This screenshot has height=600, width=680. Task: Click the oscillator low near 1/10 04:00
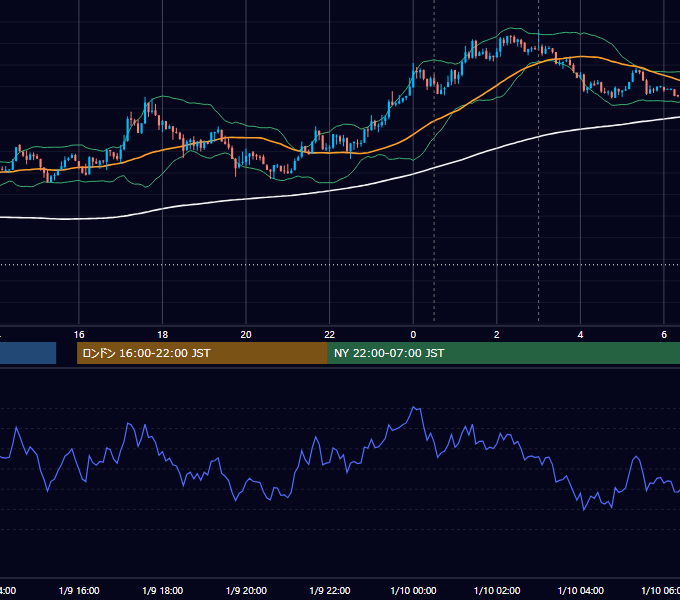(x=584, y=509)
